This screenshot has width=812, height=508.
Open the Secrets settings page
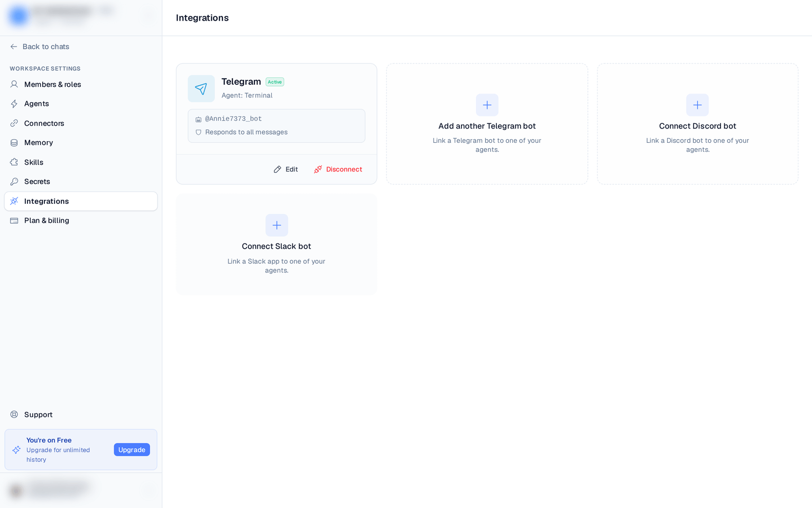click(x=81, y=182)
